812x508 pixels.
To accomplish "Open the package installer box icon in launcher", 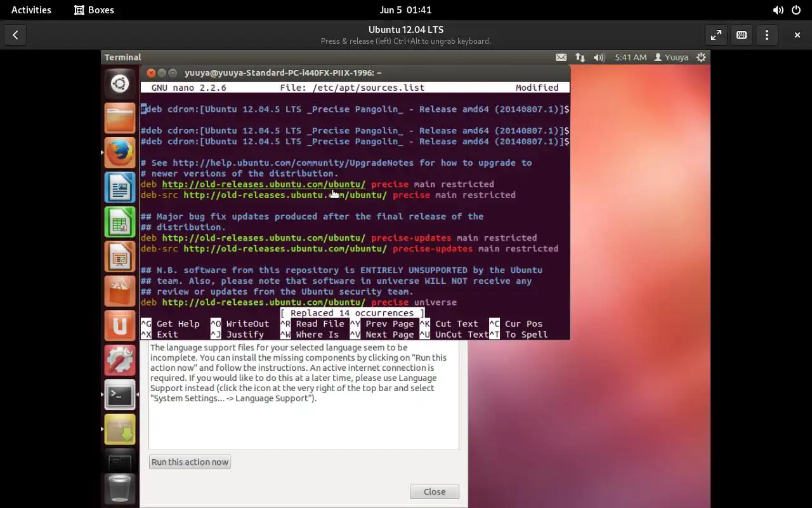I will tap(120, 431).
